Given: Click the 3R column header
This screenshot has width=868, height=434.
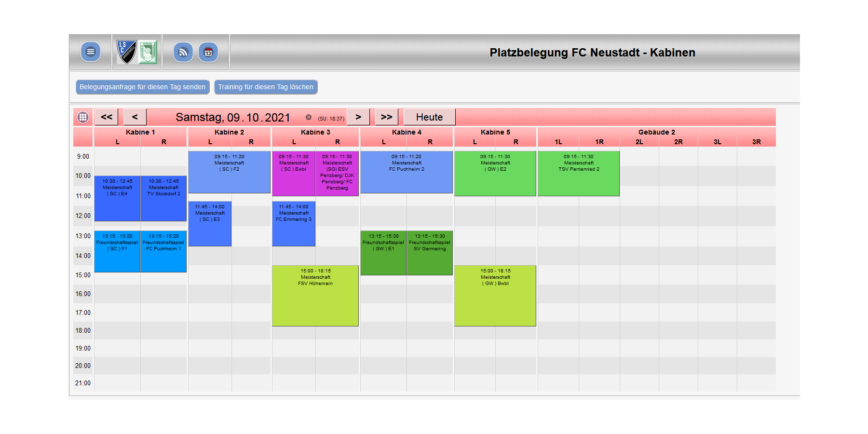Looking at the screenshot, I should click(x=757, y=142).
